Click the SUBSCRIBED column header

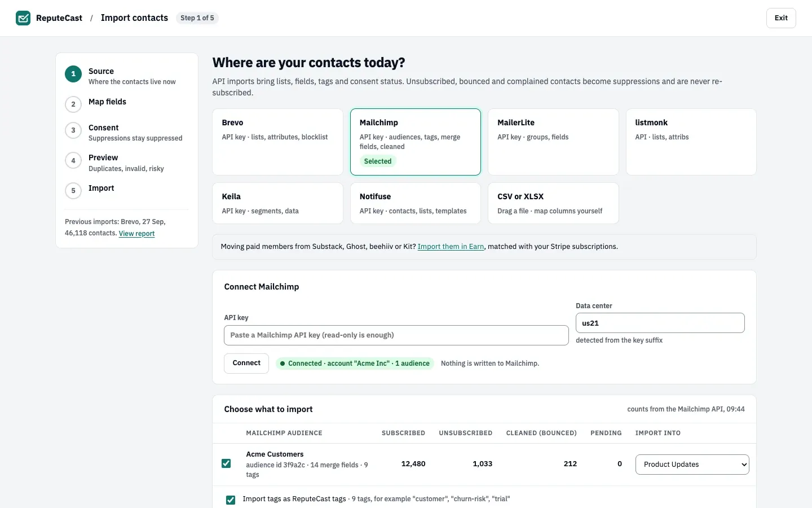403,433
